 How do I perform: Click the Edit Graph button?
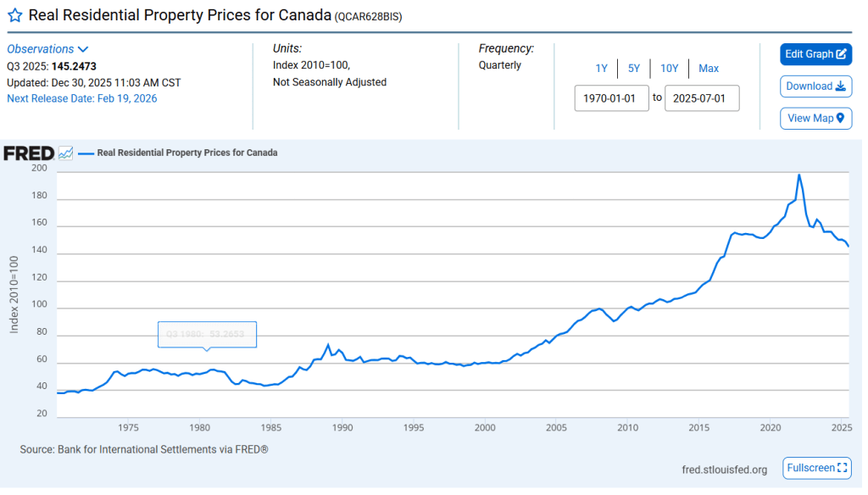pos(815,54)
